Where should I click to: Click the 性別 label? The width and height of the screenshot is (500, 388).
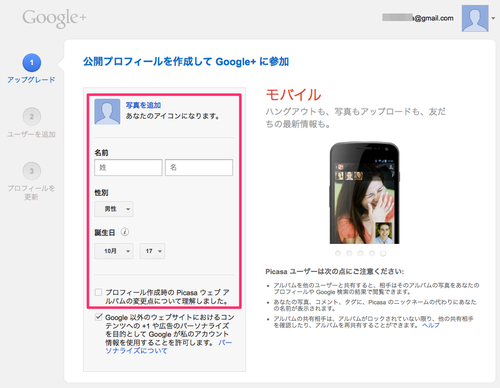101,193
